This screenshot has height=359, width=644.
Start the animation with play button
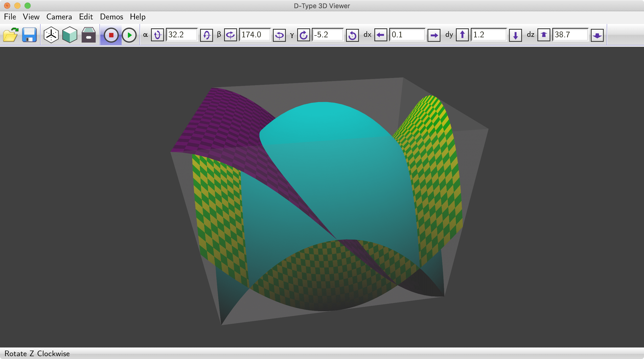(x=129, y=35)
